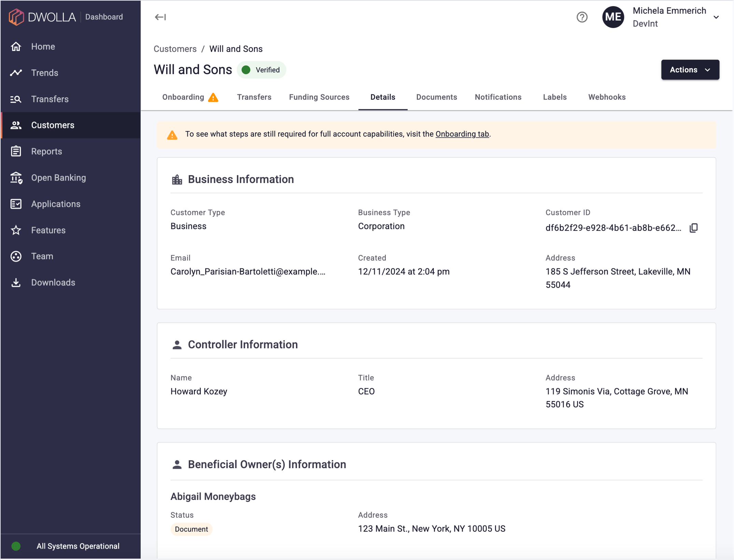This screenshot has width=734, height=560.
Task: Go to Team in the sidebar
Action: tap(71, 256)
